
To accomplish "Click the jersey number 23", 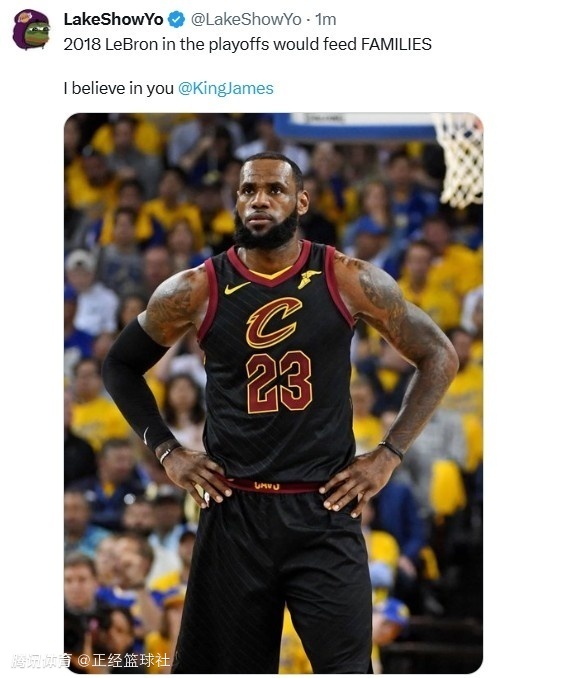I will point(279,382).
